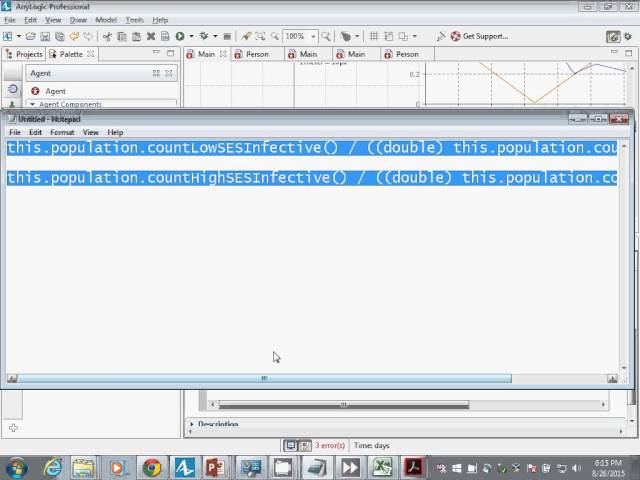This screenshot has height=480, width=640.
Task: Open the 100% zoom level combo box
Action: [300, 36]
